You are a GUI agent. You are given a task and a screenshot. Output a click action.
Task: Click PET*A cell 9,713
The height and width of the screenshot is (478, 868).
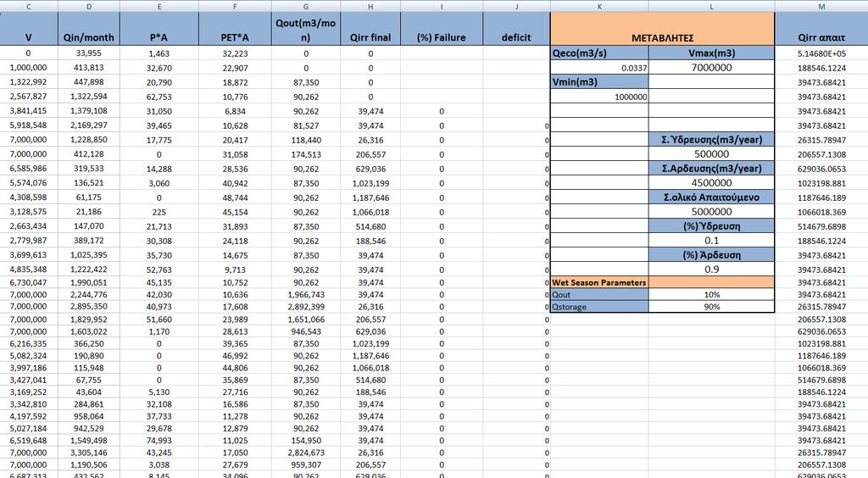[x=235, y=269]
